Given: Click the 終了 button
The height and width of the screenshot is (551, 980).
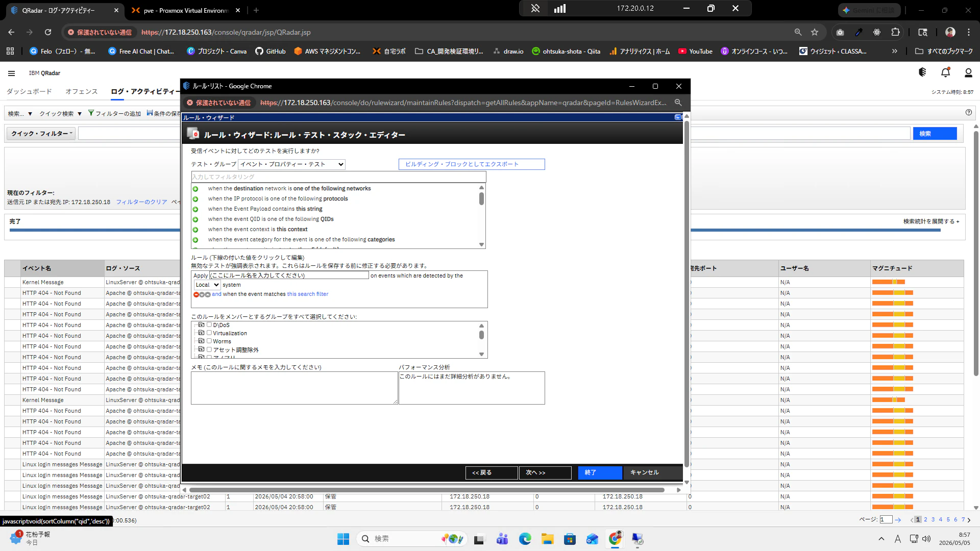Looking at the screenshot, I should tap(600, 473).
